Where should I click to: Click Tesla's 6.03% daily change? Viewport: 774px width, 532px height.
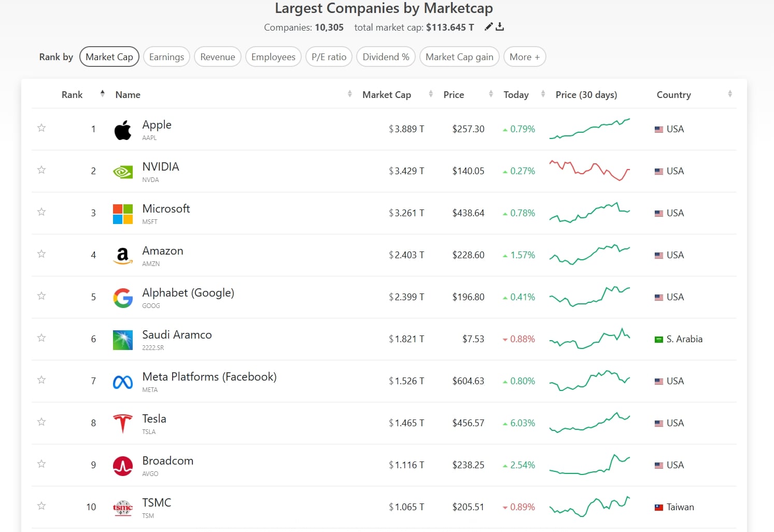[x=519, y=423]
